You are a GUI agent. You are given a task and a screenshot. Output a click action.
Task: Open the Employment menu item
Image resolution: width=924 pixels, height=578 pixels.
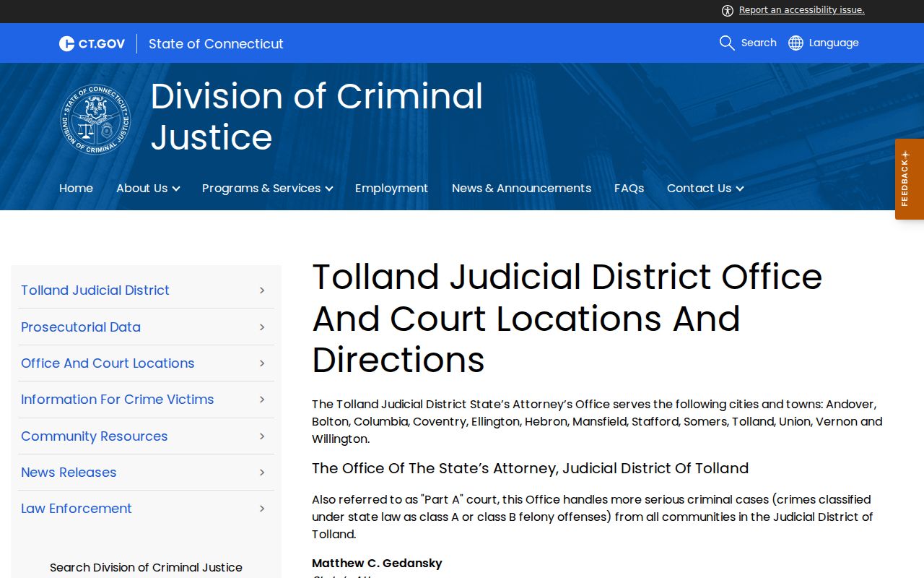[391, 188]
